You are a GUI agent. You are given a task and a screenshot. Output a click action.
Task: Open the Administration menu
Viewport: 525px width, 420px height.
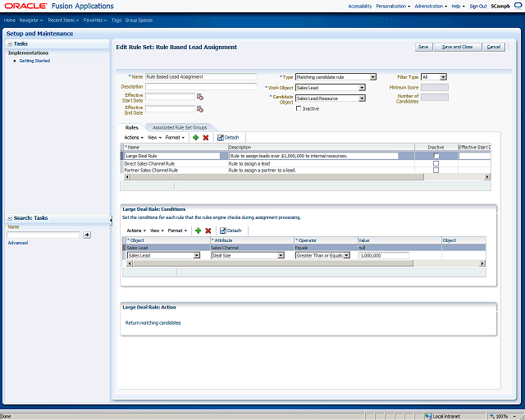click(431, 6)
